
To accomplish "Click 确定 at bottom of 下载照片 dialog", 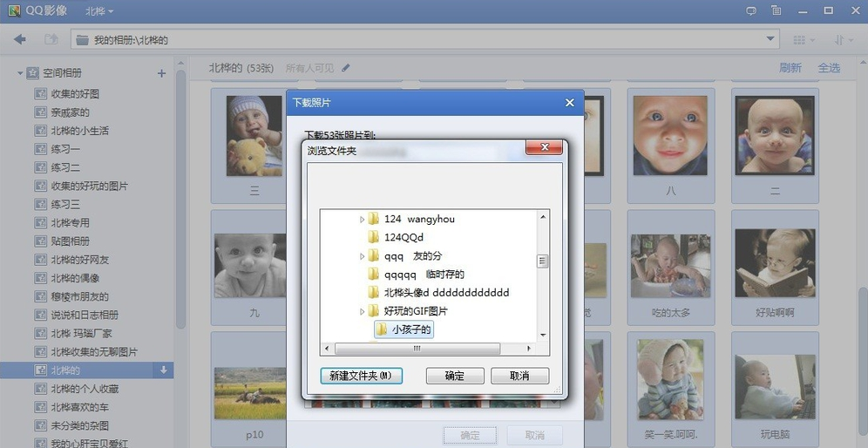I will (x=470, y=436).
